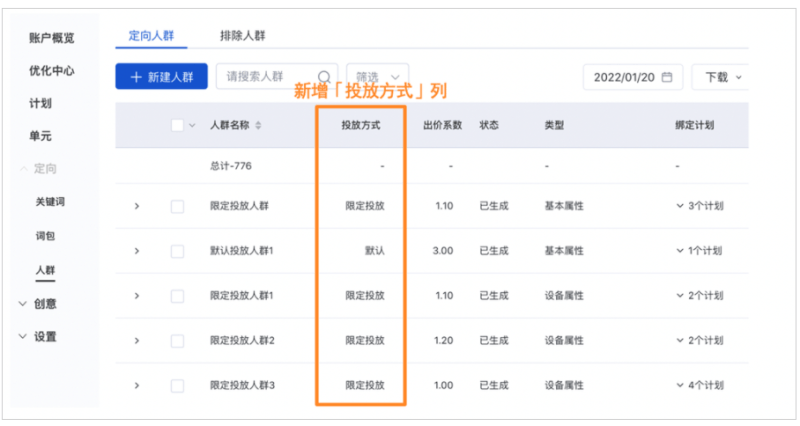Check the box for 限定投放人群2 row
The image size is (800, 426).
click(177, 341)
